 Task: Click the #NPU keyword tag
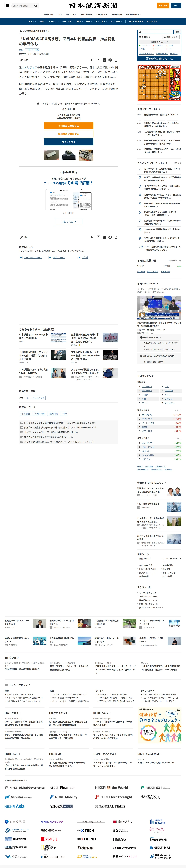click(64, 413)
